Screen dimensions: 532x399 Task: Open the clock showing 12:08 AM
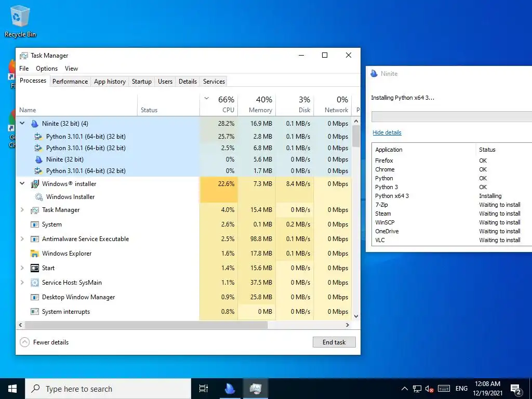tap(487, 389)
